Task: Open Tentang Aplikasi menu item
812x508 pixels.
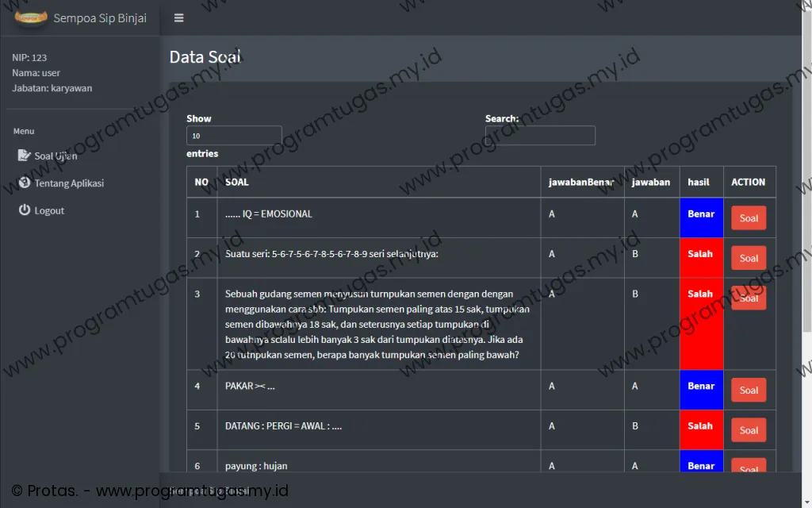Action: click(69, 183)
